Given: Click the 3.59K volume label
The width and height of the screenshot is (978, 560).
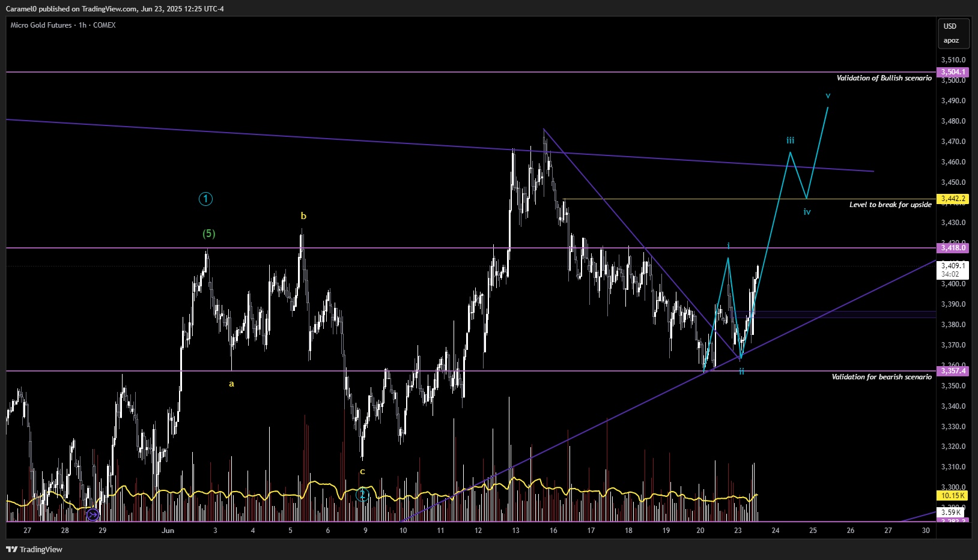Looking at the screenshot, I should [951, 512].
